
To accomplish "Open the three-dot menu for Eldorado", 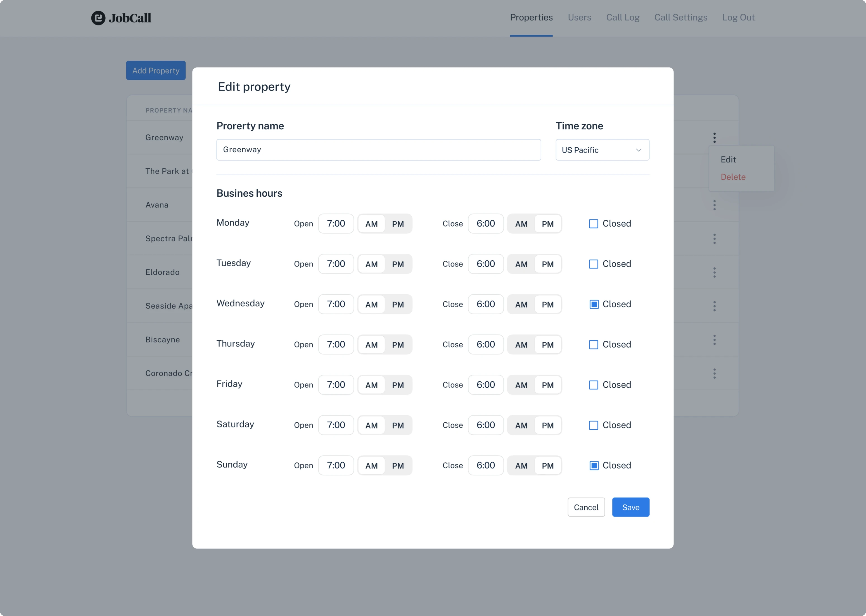I will point(715,272).
